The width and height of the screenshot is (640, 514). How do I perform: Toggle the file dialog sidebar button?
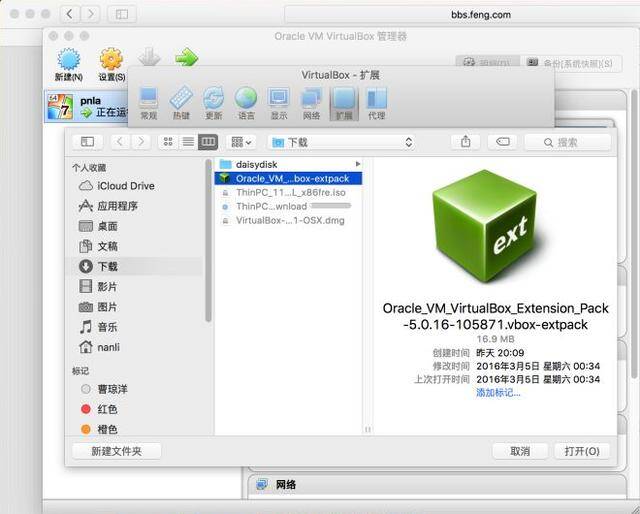(x=87, y=142)
